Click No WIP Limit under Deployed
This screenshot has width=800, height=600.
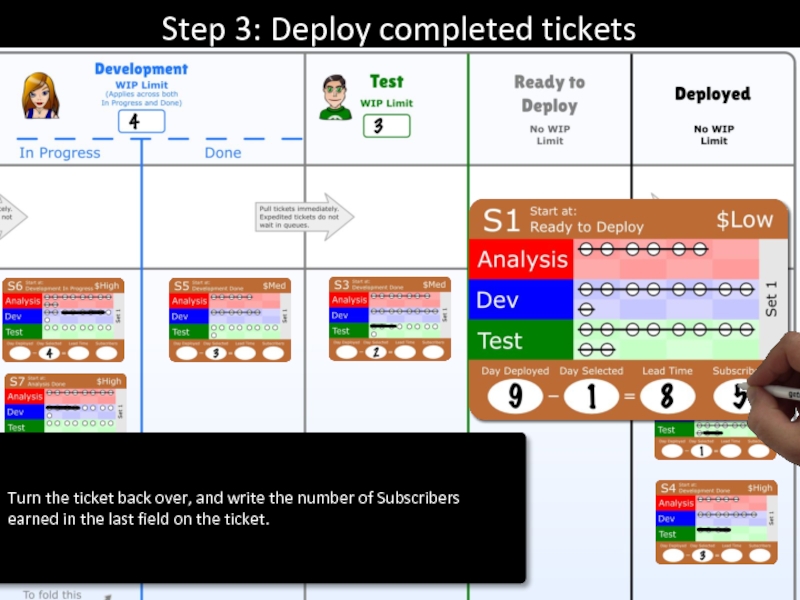click(x=714, y=135)
